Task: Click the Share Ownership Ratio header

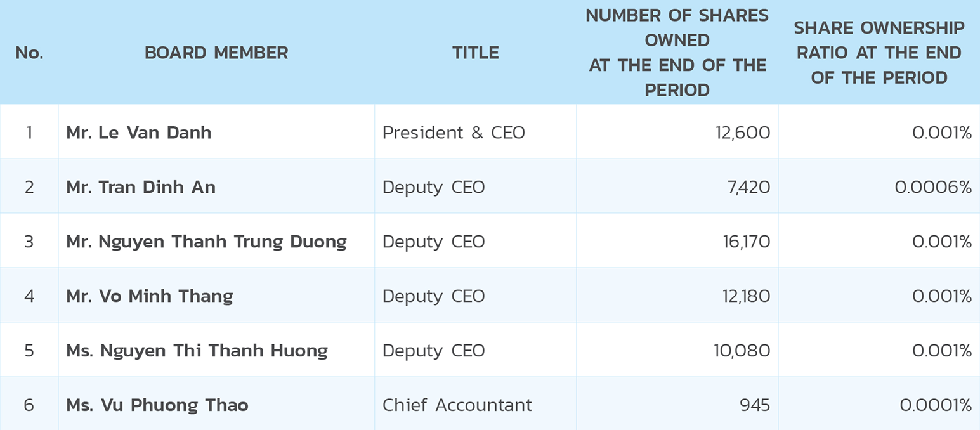Action: point(879,53)
